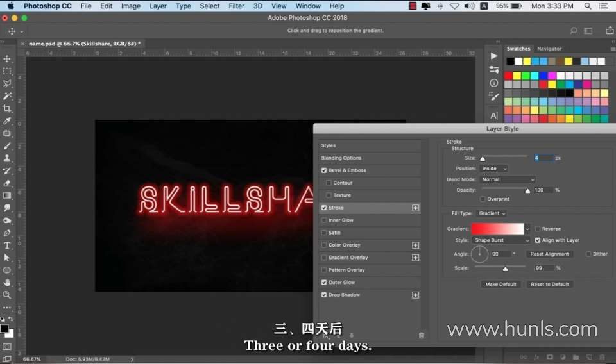
Task: Select the Zoom tool
Action: pyautogui.click(x=7, y=295)
